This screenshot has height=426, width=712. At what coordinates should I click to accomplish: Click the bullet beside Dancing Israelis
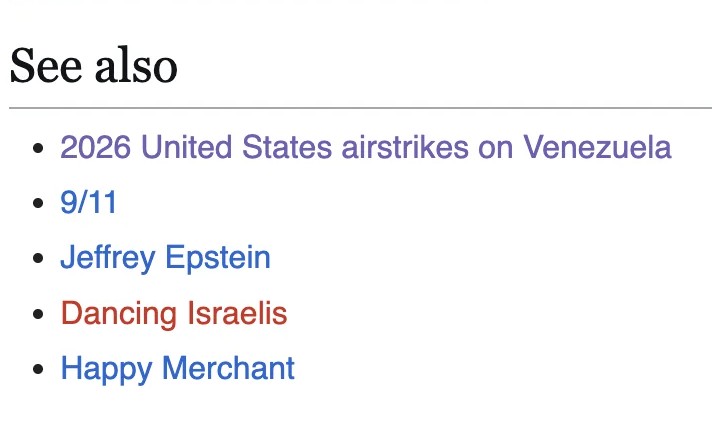coord(39,315)
